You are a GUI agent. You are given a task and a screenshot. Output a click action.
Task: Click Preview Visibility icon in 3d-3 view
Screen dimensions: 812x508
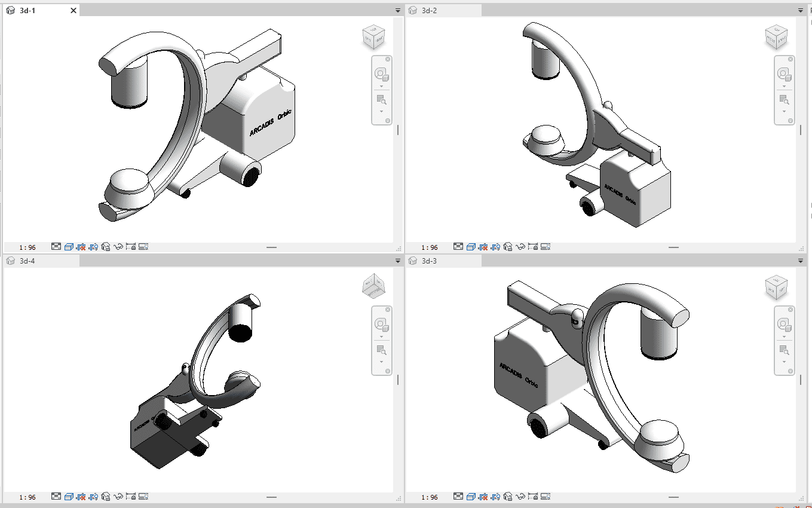coord(546,497)
